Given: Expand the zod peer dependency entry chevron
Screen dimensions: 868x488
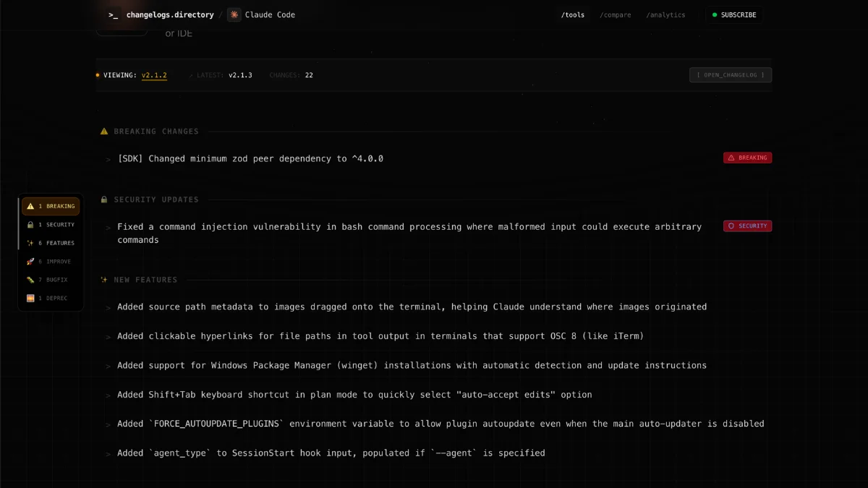Looking at the screenshot, I should (108, 158).
